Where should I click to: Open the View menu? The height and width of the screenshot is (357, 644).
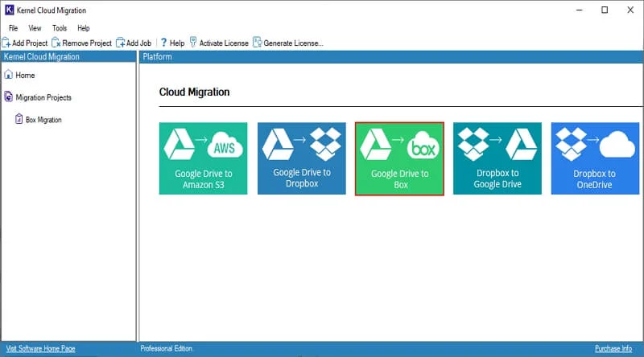pyautogui.click(x=35, y=28)
